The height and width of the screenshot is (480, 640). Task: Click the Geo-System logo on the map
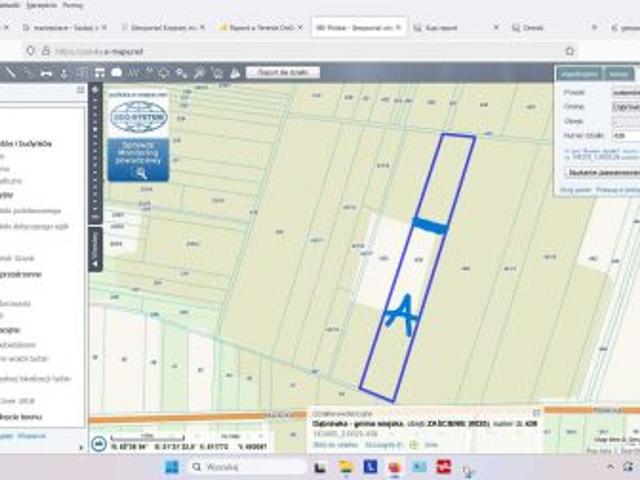(138, 117)
